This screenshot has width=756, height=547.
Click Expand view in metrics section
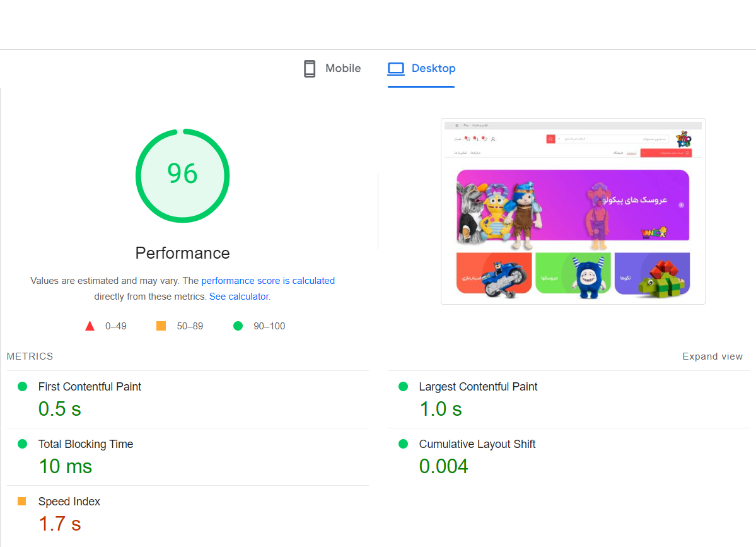point(712,356)
